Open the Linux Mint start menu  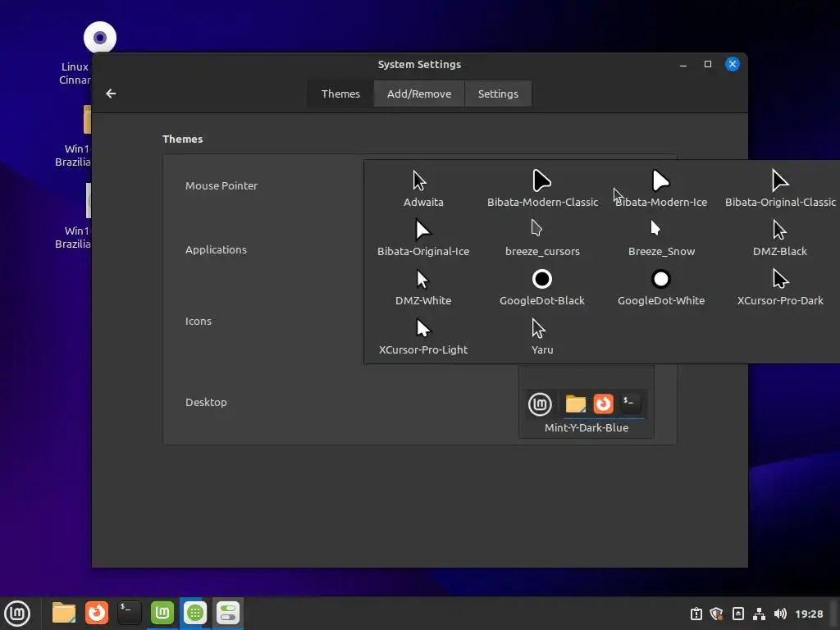[x=17, y=613]
